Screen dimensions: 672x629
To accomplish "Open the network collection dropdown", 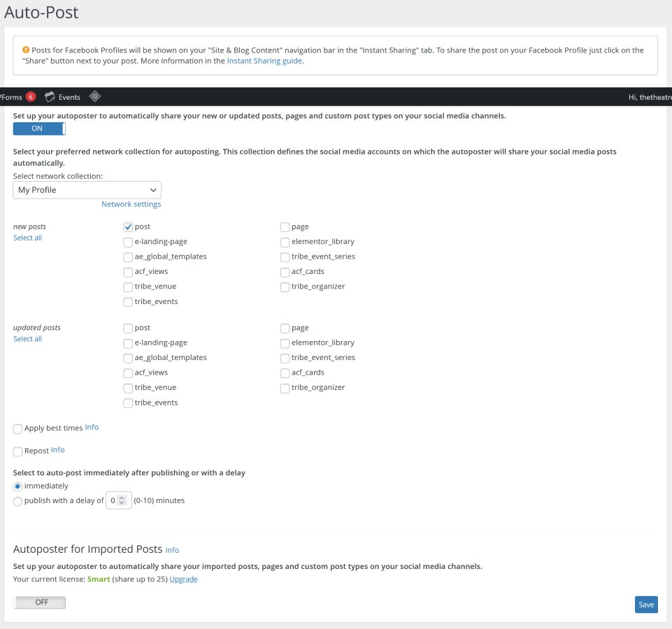I will coord(87,190).
